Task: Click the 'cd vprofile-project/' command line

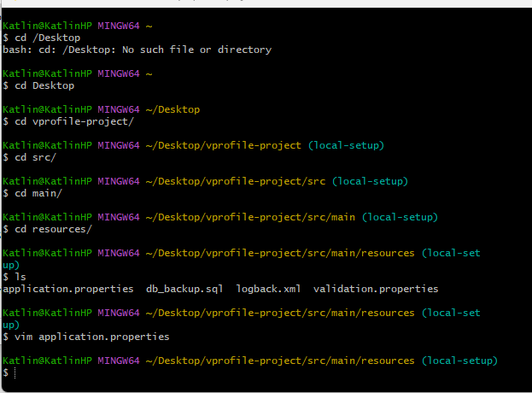Action: (x=68, y=121)
